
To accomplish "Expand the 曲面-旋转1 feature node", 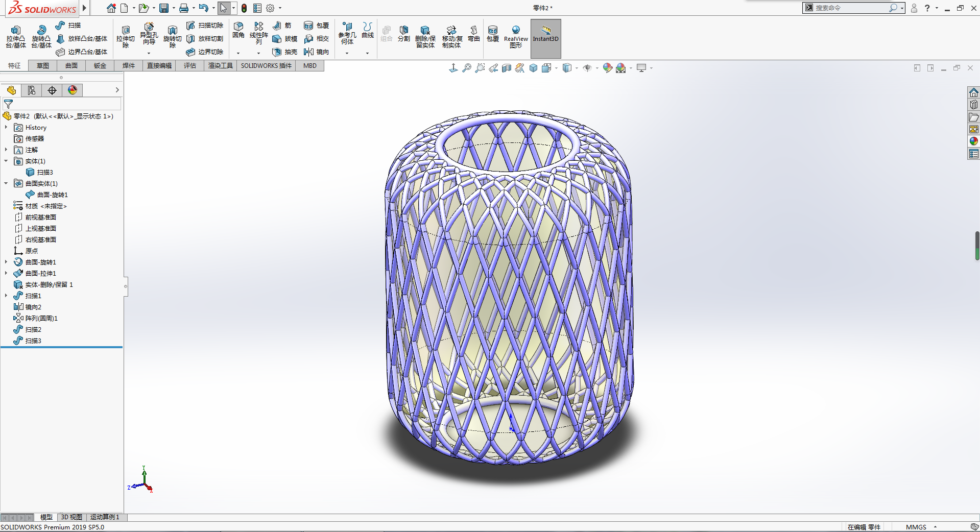I will (6, 262).
